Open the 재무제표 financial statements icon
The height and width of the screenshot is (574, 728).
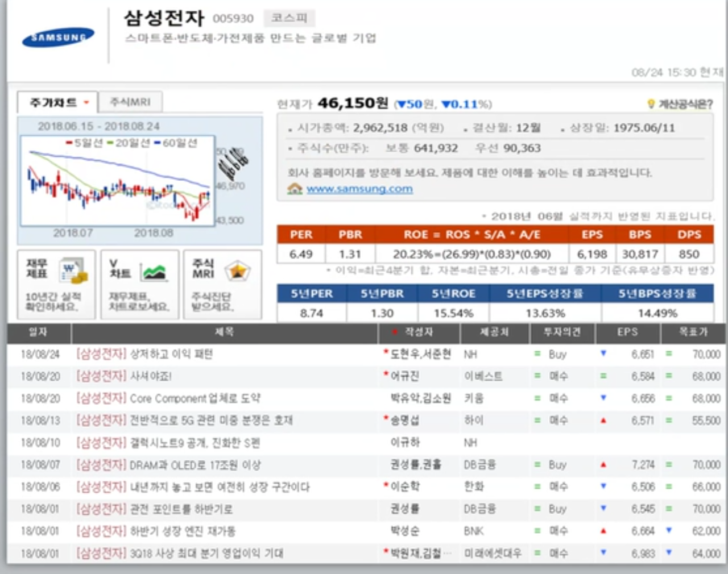74,271
